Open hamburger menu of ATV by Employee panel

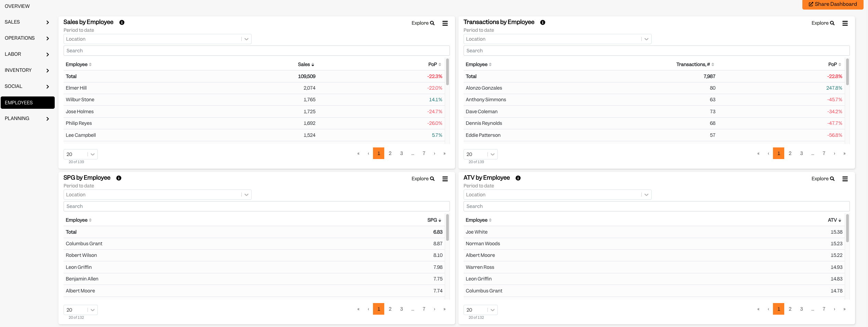coord(845,179)
